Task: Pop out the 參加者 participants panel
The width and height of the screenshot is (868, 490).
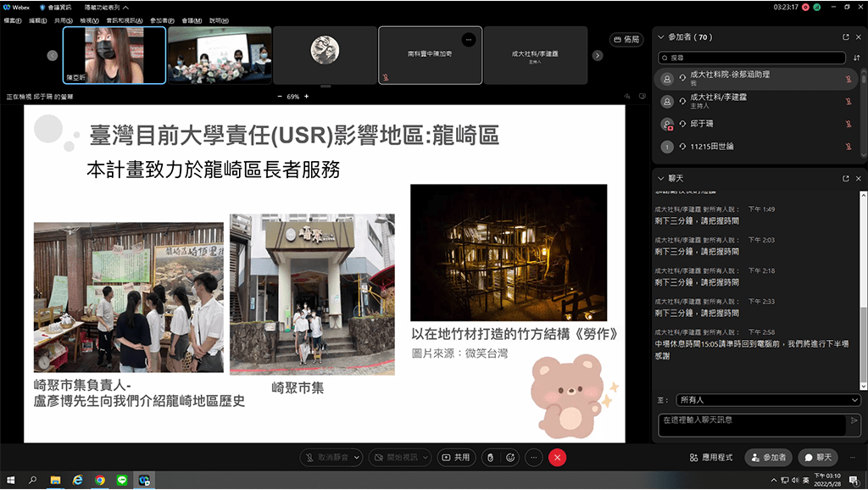Action: [x=845, y=37]
